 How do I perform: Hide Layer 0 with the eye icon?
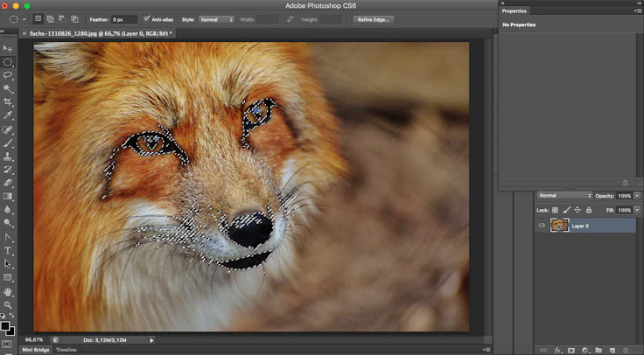[x=542, y=226]
